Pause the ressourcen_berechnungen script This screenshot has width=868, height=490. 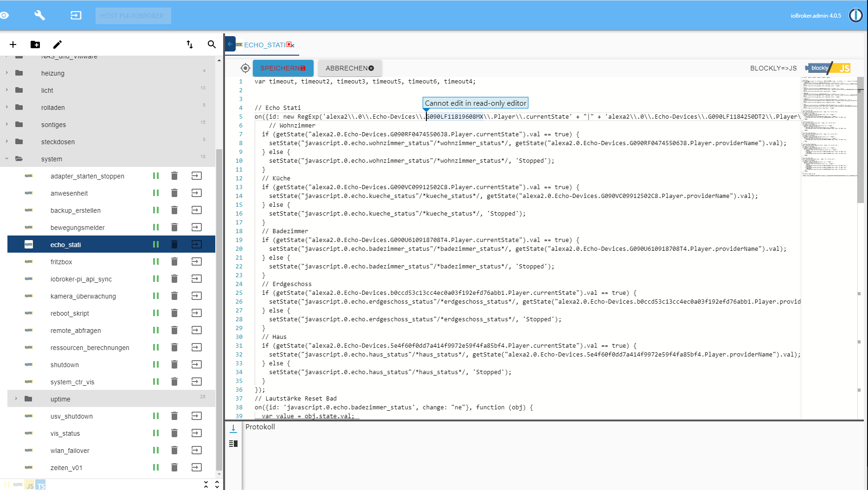pos(156,347)
